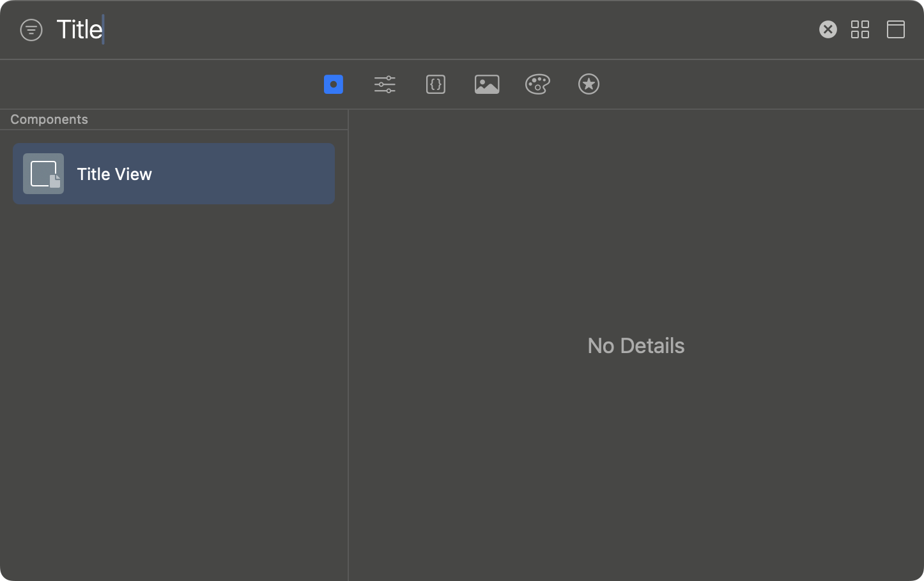Select the Title View component
924x581 pixels.
tap(174, 174)
